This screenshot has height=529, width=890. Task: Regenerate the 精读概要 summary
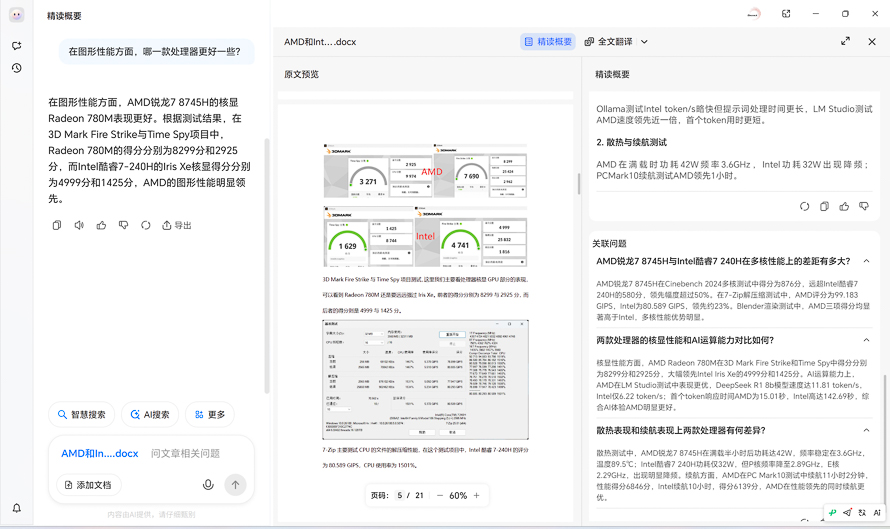click(x=804, y=207)
